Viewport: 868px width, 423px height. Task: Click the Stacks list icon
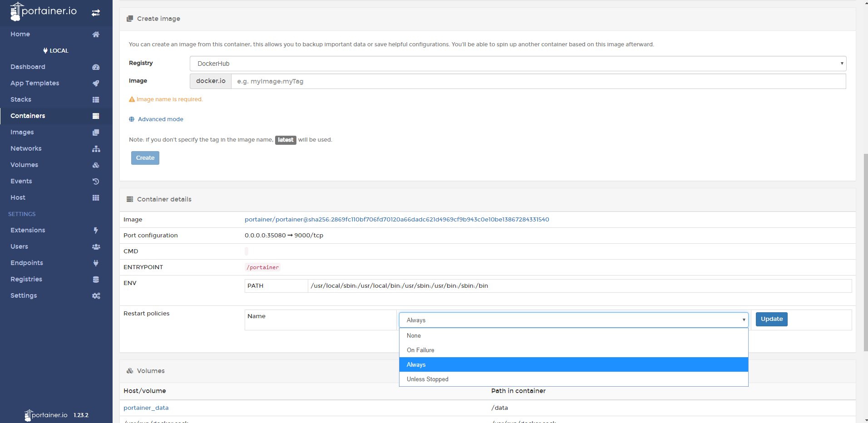point(96,100)
